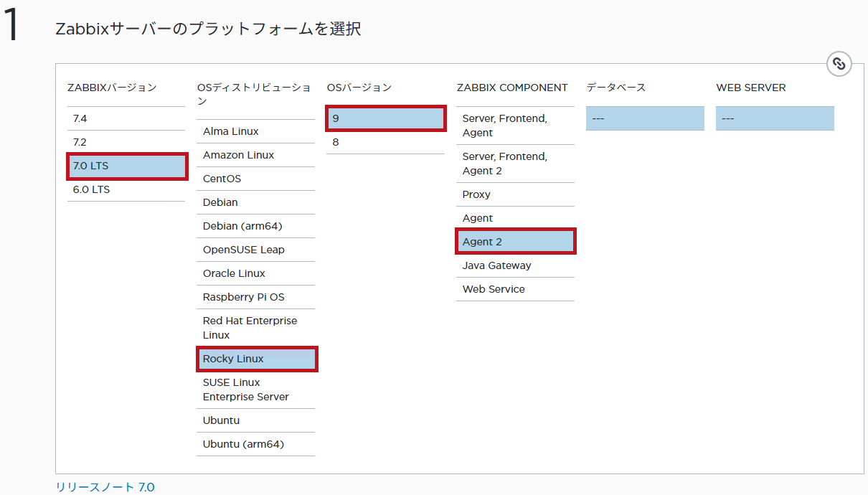Select Proxy component
The width and height of the screenshot is (868, 495).
[x=516, y=194]
